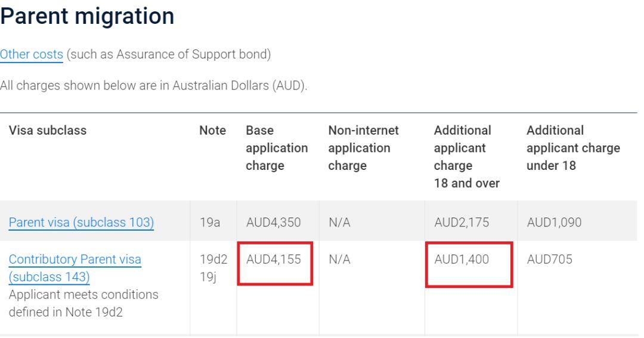644x338 pixels.
Task: Click Additional applicant charge under 18 header
Action: point(574,148)
